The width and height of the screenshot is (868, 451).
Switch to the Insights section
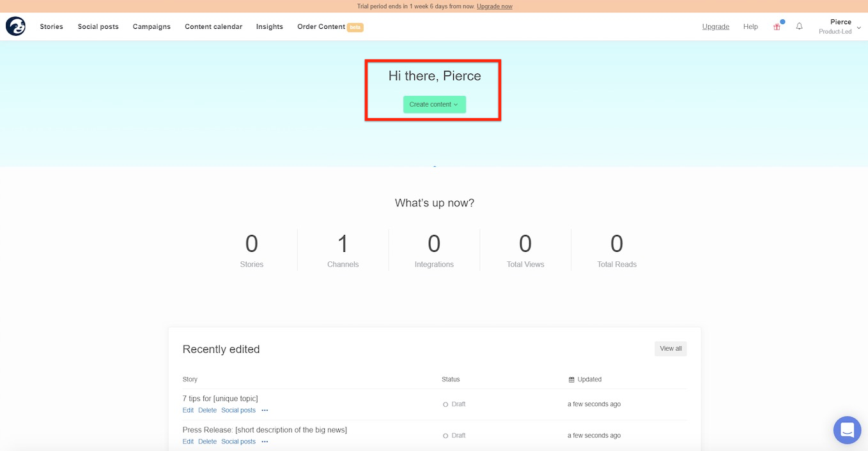tap(269, 26)
